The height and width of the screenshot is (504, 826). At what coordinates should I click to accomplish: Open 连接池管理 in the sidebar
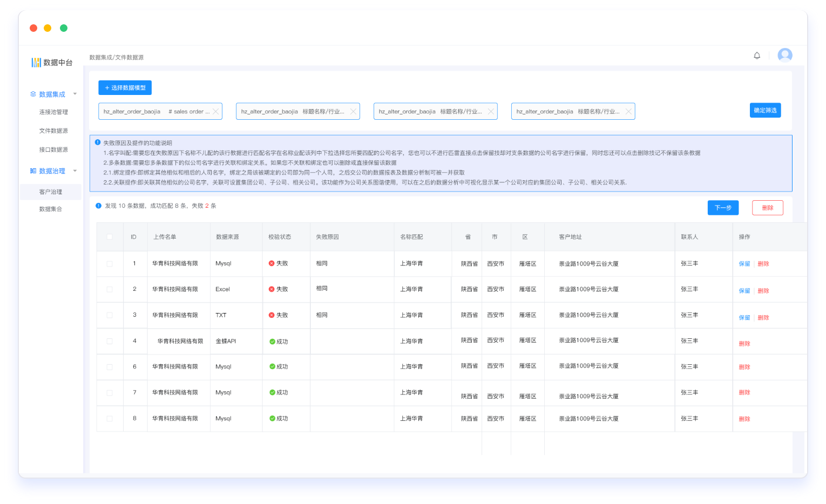pos(53,112)
